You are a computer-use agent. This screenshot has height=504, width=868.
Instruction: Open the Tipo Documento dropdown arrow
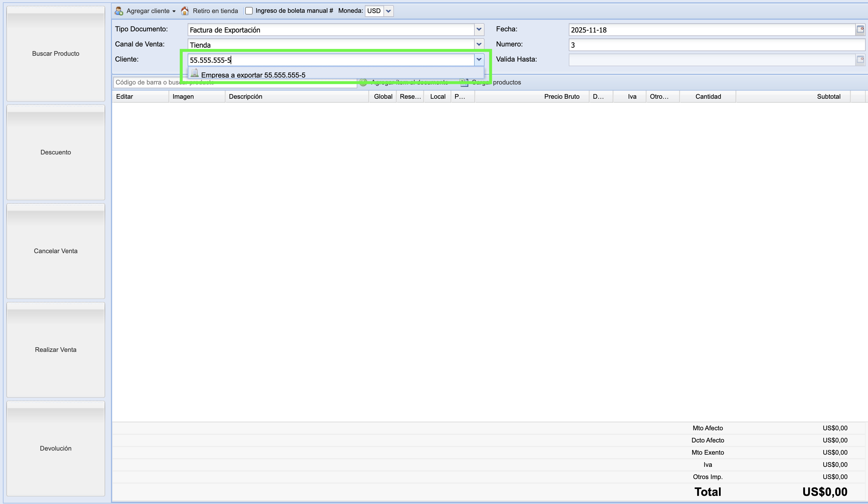(479, 30)
